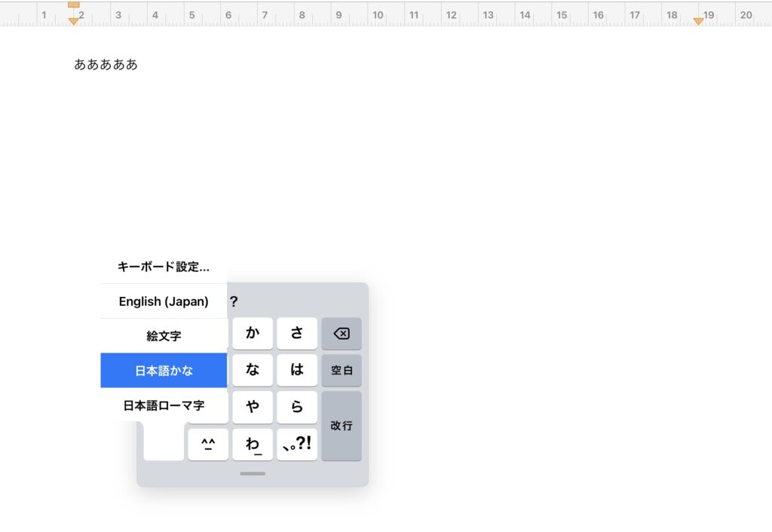Click the right margin marker on ruler

pos(698,21)
